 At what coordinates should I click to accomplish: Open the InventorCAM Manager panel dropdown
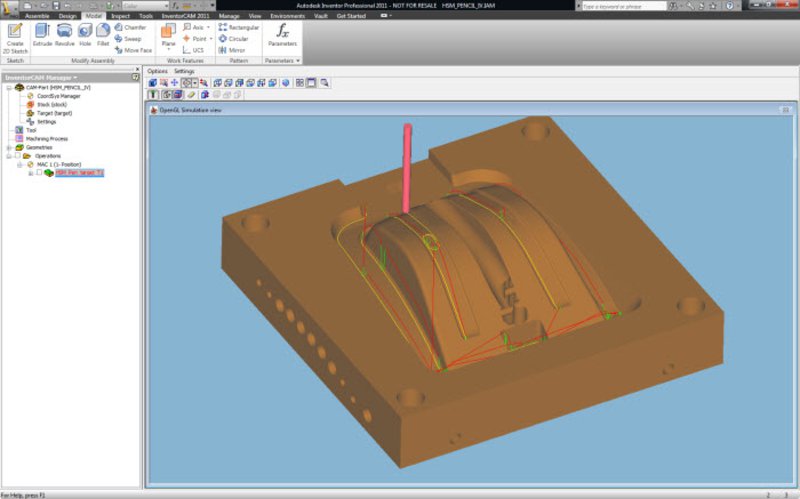[76, 77]
